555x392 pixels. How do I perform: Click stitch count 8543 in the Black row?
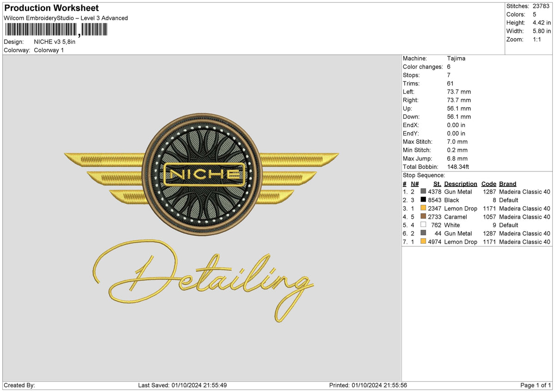click(434, 200)
